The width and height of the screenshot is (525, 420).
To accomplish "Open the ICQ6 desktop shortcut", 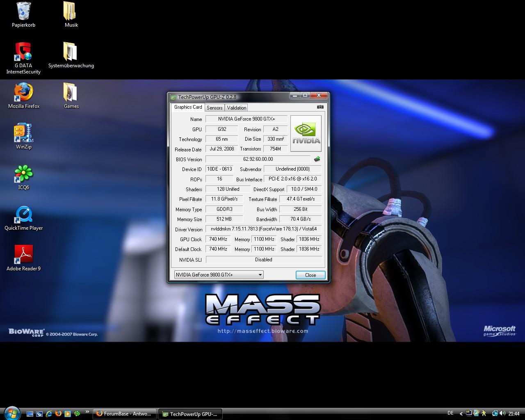I will pyautogui.click(x=23, y=177).
